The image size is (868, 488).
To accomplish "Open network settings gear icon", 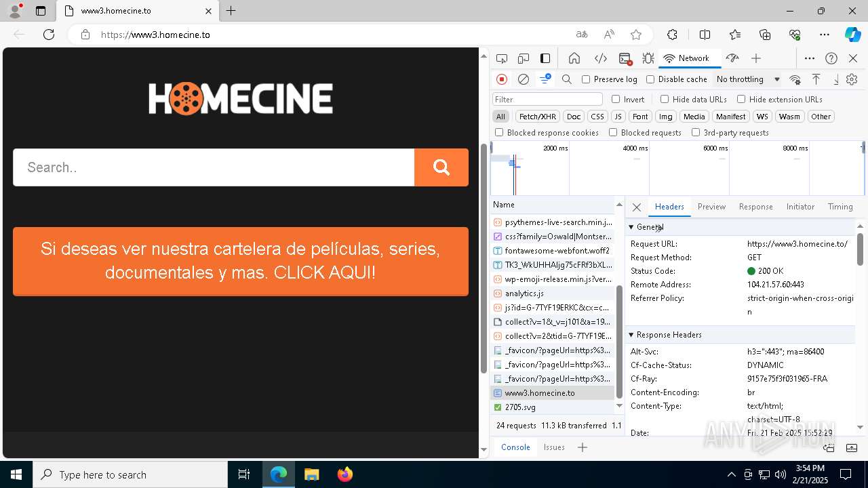I will click(852, 79).
